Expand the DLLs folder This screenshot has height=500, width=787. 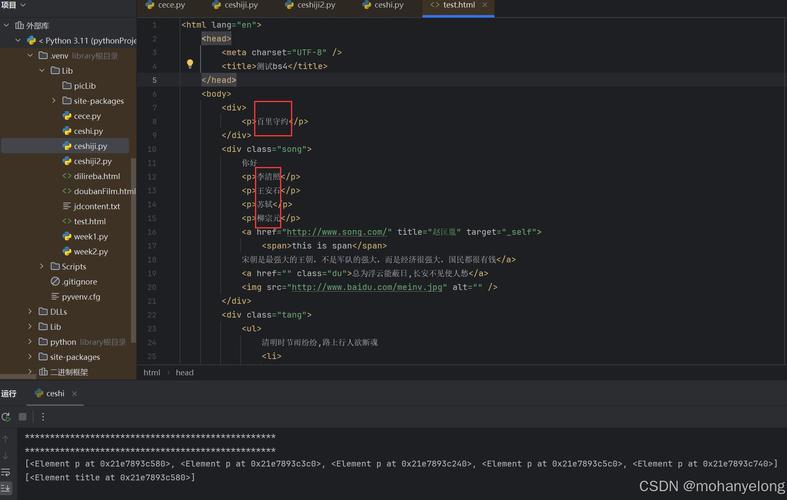pyautogui.click(x=30, y=311)
